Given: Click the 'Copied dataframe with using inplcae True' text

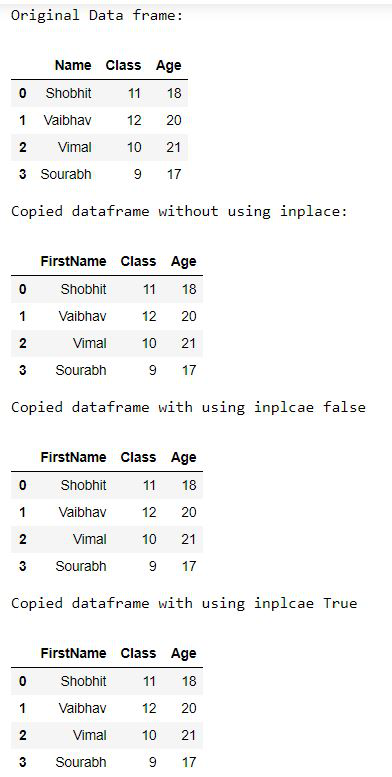Looking at the screenshot, I should (184, 603).
